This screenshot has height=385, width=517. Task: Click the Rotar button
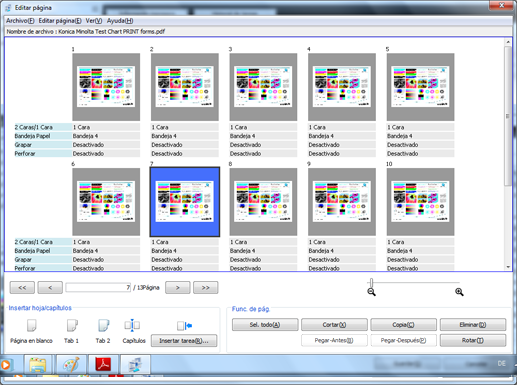point(473,340)
